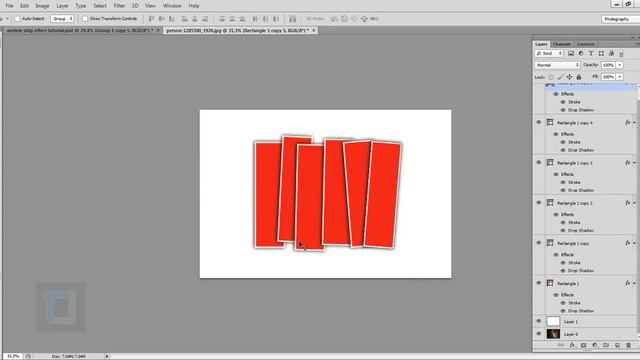Viewport: 640px width, 360px height.
Task: Switch to verticle strip effect tutorial.psd tab
Action: 82,31
